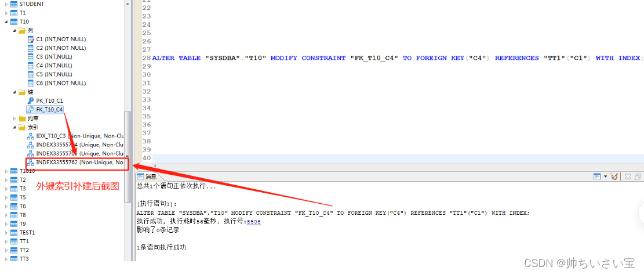Click the T1 table icon

coord(13,13)
